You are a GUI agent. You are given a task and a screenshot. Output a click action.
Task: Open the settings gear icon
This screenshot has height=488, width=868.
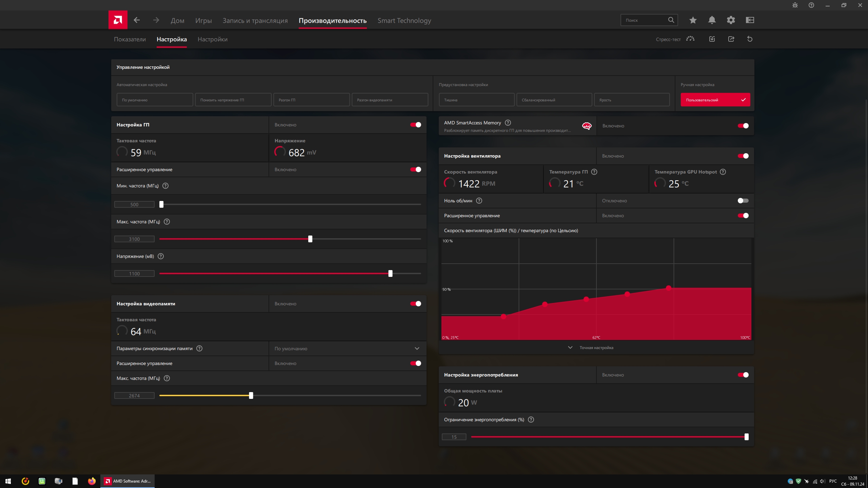click(731, 20)
